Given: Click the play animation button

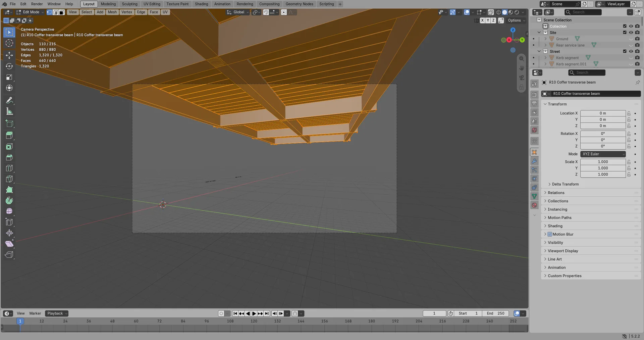Looking at the screenshot, I should [254, 313].
